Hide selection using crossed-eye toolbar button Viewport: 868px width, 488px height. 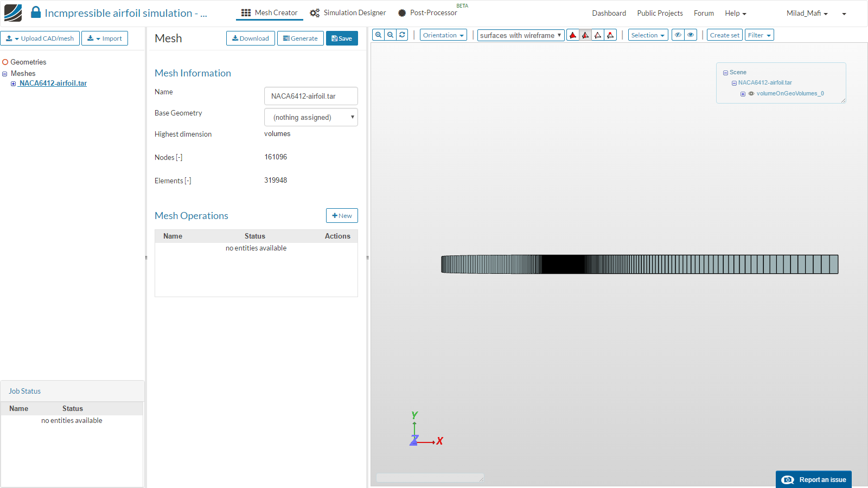click(678, 35)
